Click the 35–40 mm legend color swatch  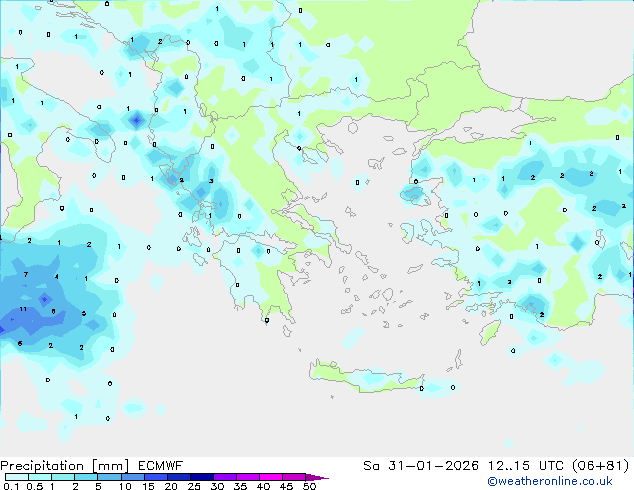click(248, 477)
